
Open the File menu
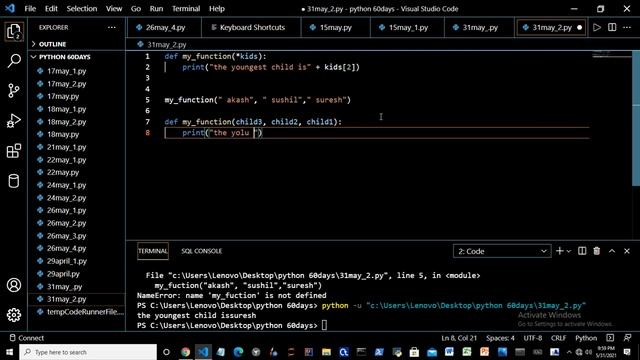tap(30, 9)
